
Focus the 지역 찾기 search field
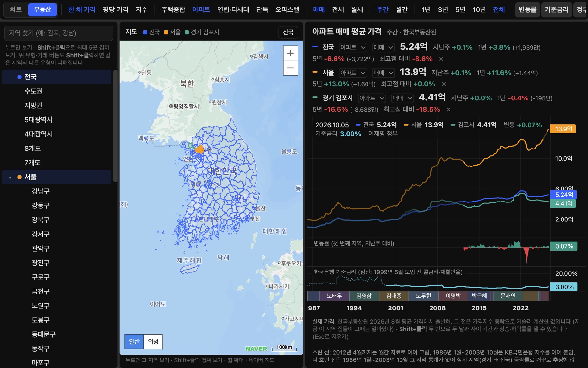(59, 33)
